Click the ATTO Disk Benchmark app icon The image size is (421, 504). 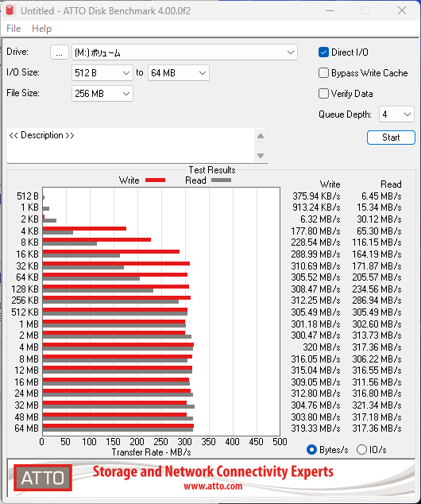(10, 10)
